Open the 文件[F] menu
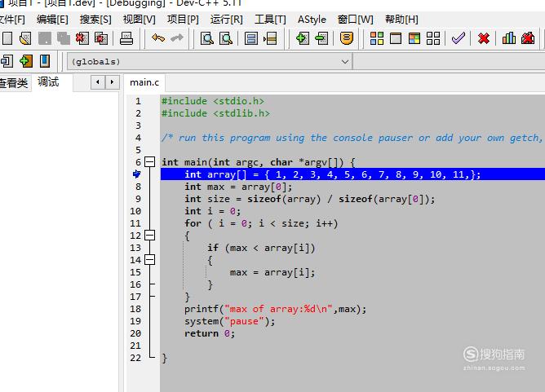This screenshot has height=392, width=545. 11,20
